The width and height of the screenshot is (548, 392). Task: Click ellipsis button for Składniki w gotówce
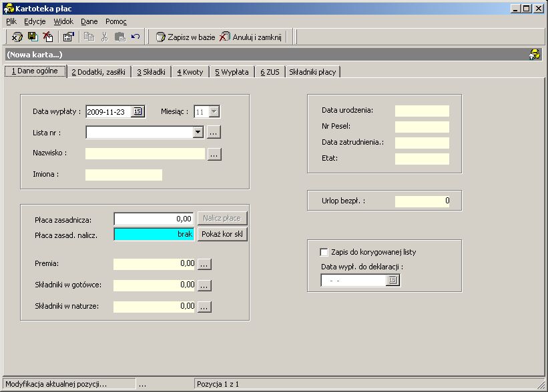(204, 285)
